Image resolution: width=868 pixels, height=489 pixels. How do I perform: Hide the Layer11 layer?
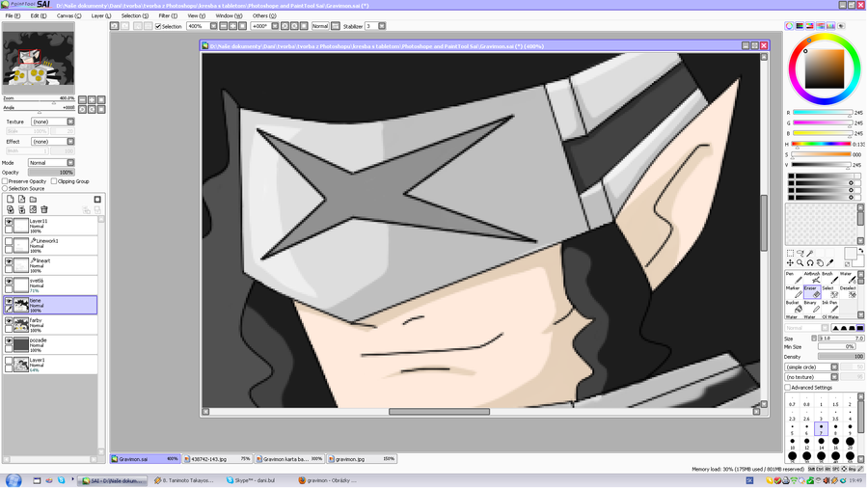(x=9, y=222)
